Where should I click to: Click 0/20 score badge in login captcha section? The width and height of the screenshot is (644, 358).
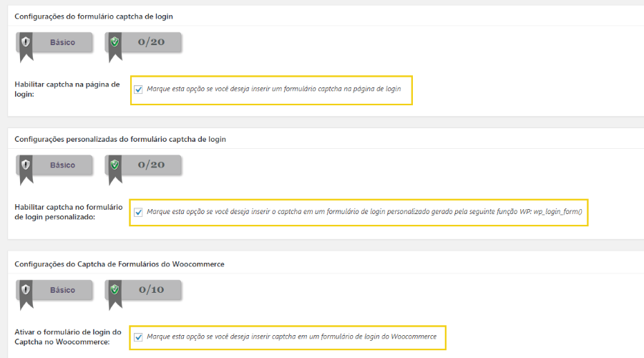pos(143,42)
